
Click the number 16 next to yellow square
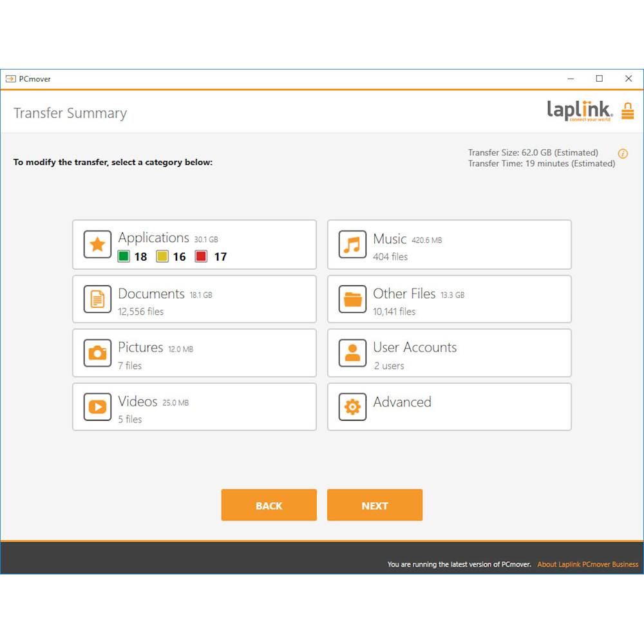click(179, 257)
